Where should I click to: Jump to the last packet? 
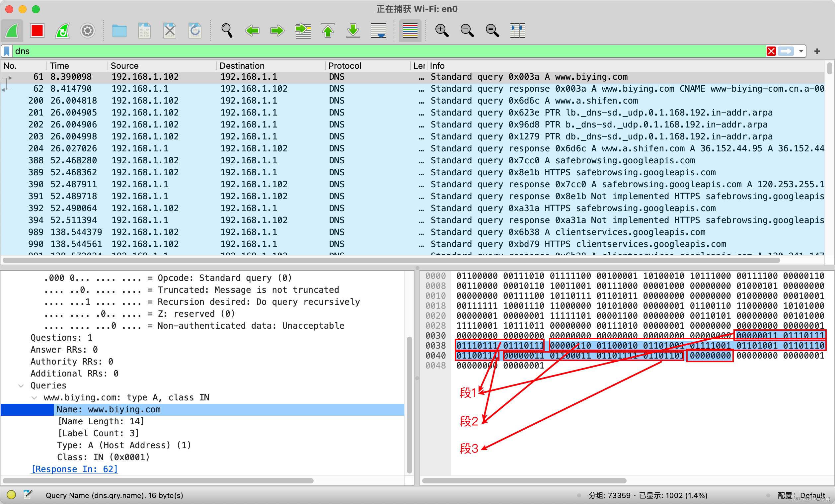353,31
